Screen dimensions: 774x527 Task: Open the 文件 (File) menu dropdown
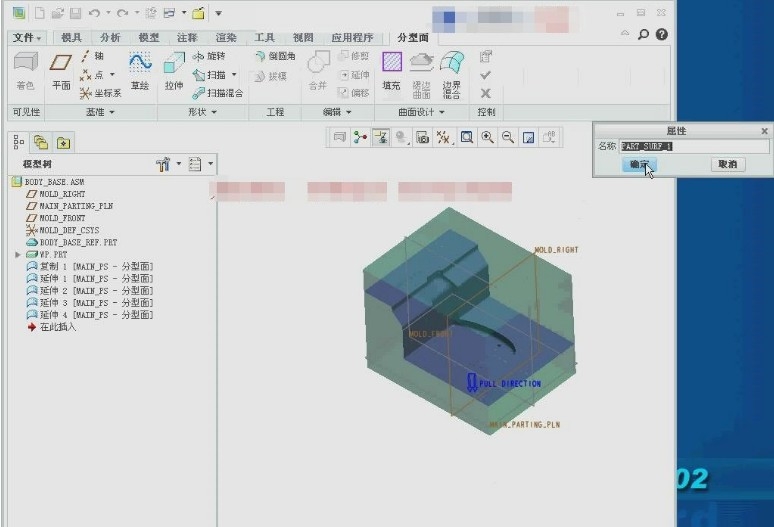coord(27,38)
